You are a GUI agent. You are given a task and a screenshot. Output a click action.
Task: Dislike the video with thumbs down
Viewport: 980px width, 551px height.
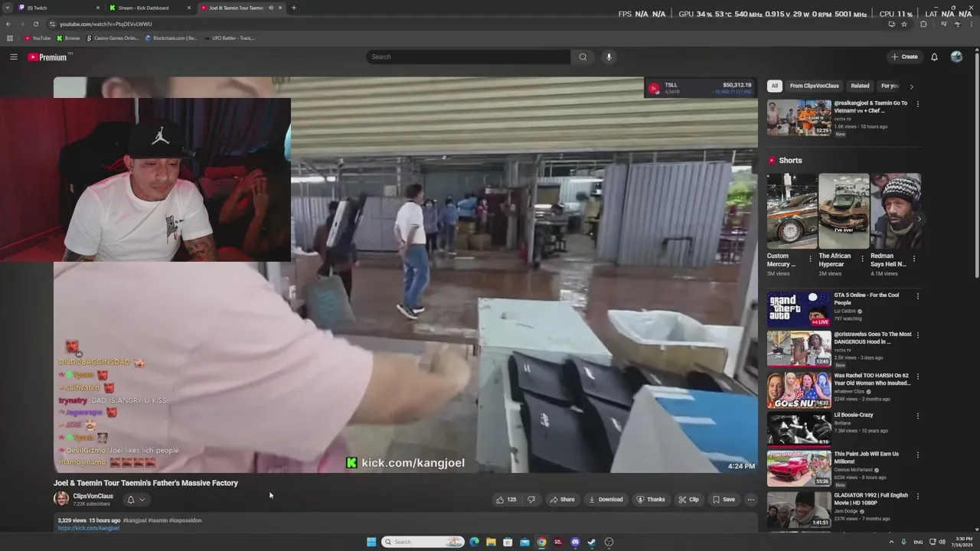531,500
